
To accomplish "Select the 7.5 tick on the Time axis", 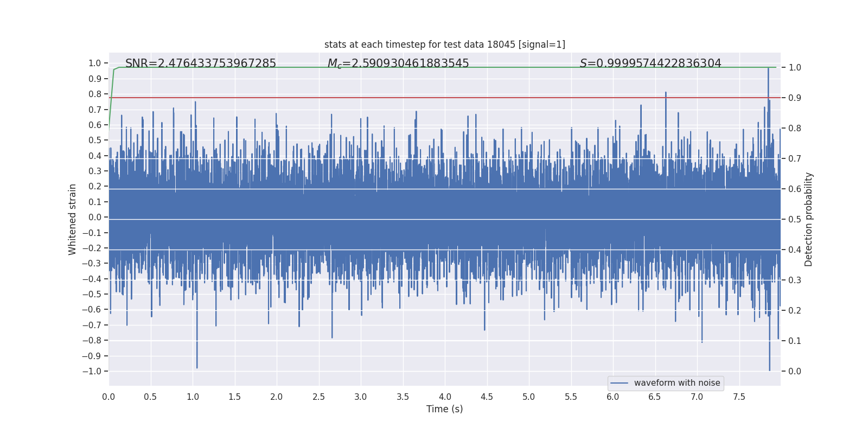I will [739, 397].
